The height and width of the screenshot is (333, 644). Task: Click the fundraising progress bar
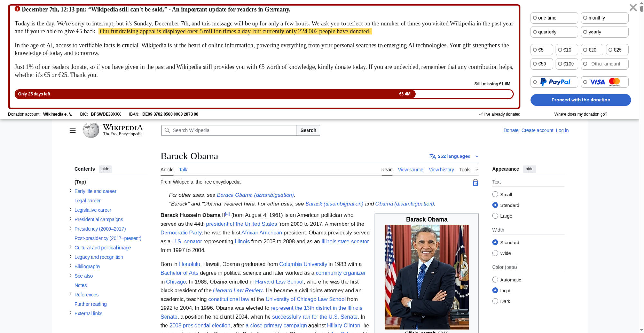point(264,94)
